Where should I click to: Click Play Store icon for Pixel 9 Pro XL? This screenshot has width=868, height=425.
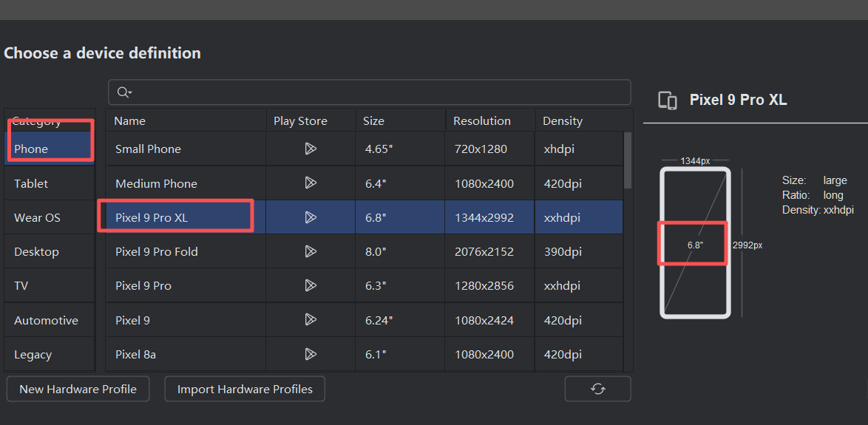coord(311,217)
